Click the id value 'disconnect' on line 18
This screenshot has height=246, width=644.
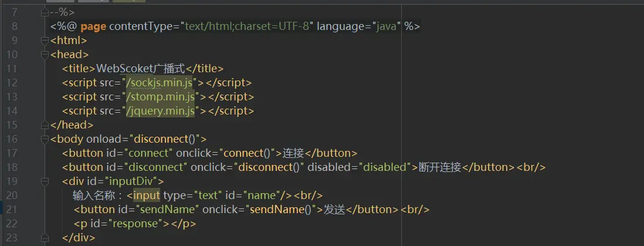156,167
